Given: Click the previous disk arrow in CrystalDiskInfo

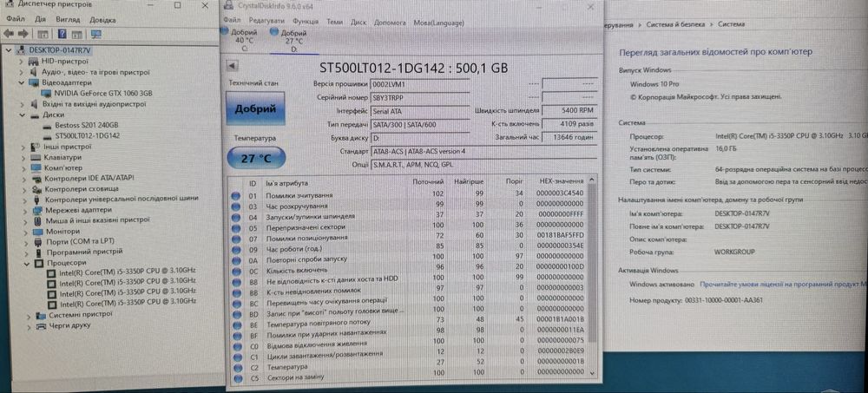Looking at the screenshot, I should (x=233, y=67).
